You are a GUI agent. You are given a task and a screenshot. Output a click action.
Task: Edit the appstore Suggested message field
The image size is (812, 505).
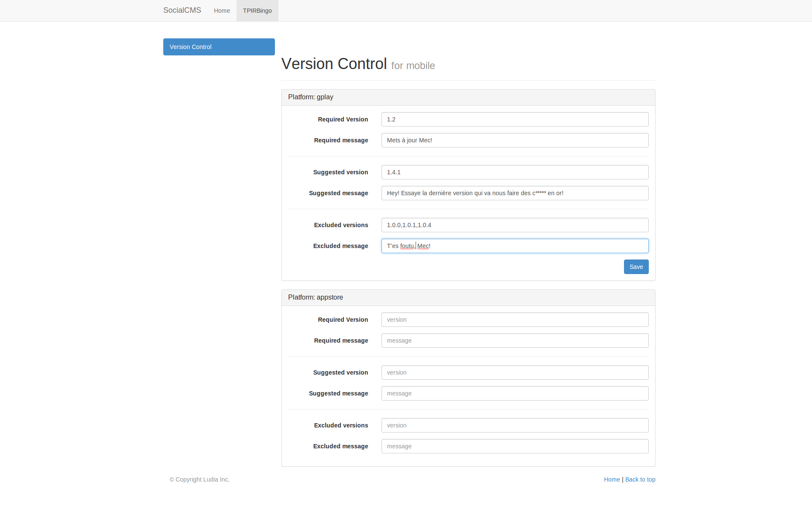[514, 393]
